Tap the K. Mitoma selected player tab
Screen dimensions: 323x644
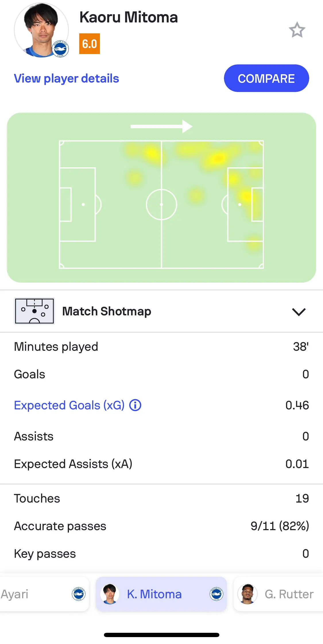coord(161,594)
